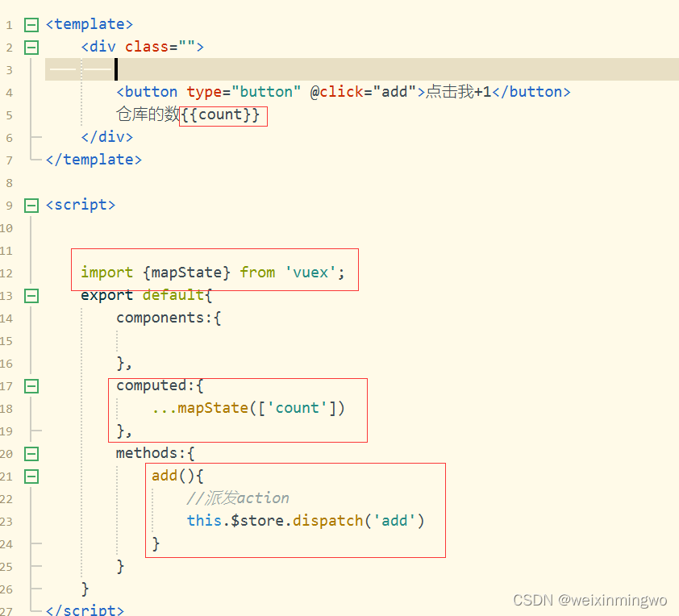Click the 仓库的数 text on line 5
679x616 pixels.
pos(148,114)
